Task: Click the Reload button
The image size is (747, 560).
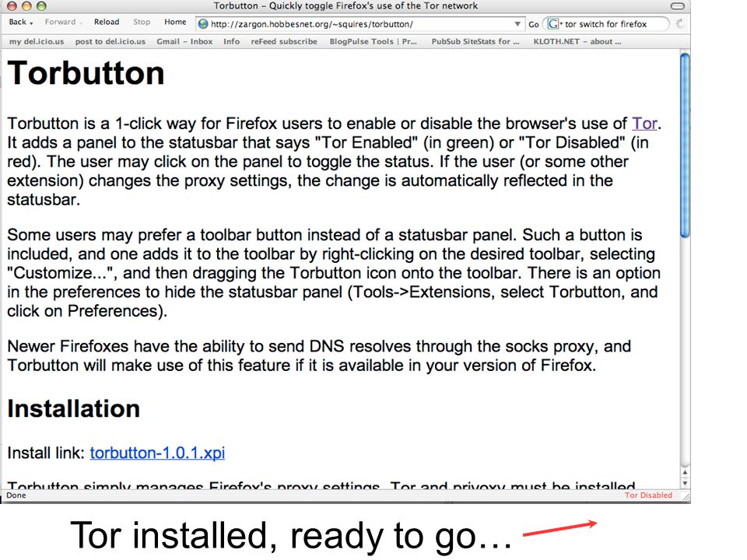Action: click(x=107, y=22)
